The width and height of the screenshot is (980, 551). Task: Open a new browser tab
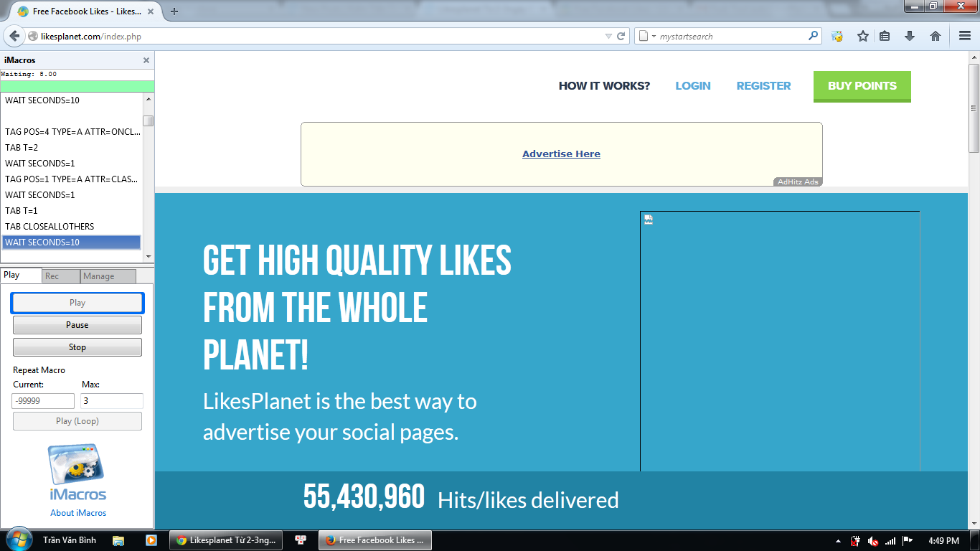click(x=174, y=11)
